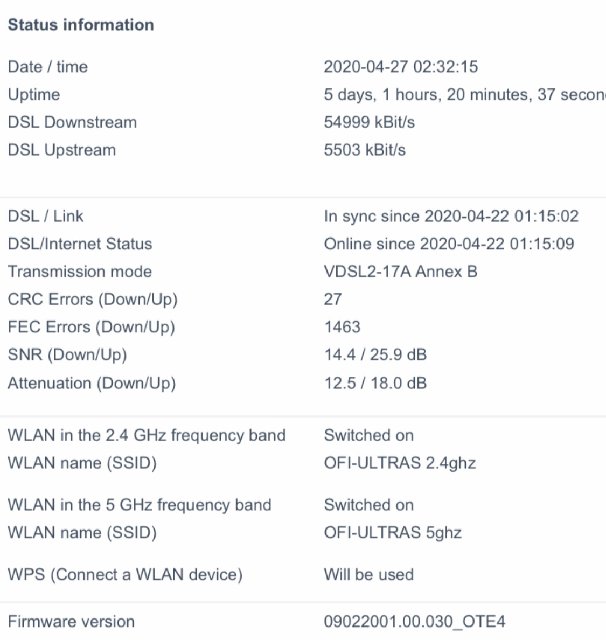Select the DSL Upstream speed 5503 kBit/s
This screenshot has height=640, width=606.
(x=365, y=150)
